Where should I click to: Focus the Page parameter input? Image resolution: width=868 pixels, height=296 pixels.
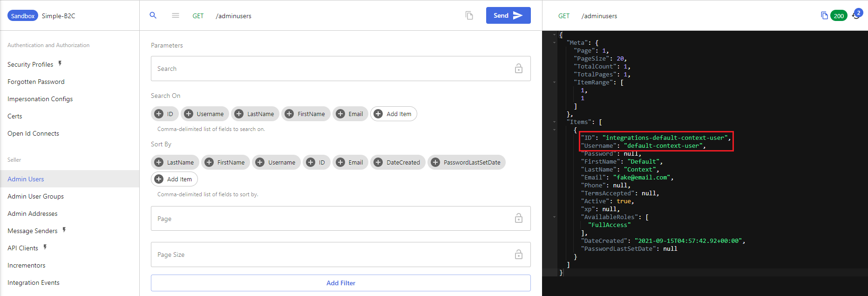click(340, 218)
